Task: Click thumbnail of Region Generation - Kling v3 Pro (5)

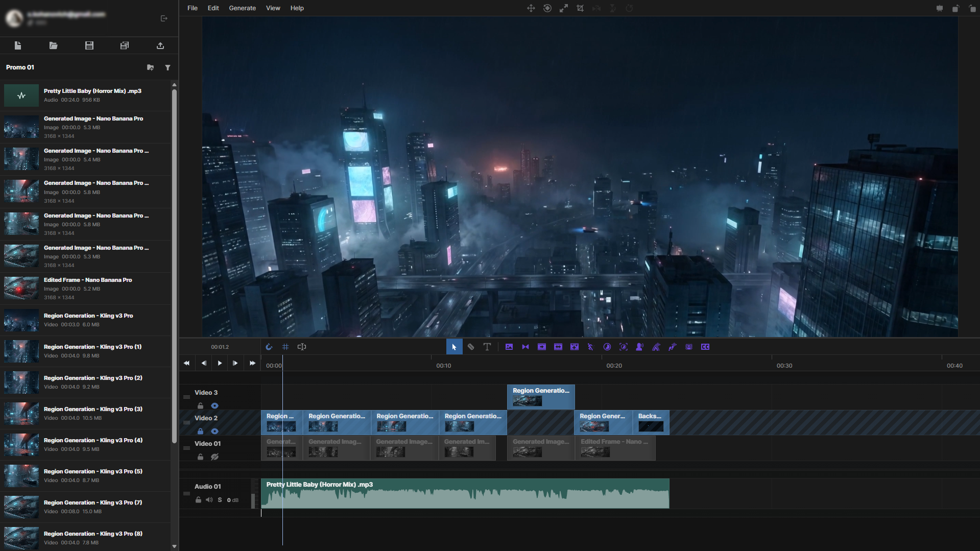Action: coord(21,476)
